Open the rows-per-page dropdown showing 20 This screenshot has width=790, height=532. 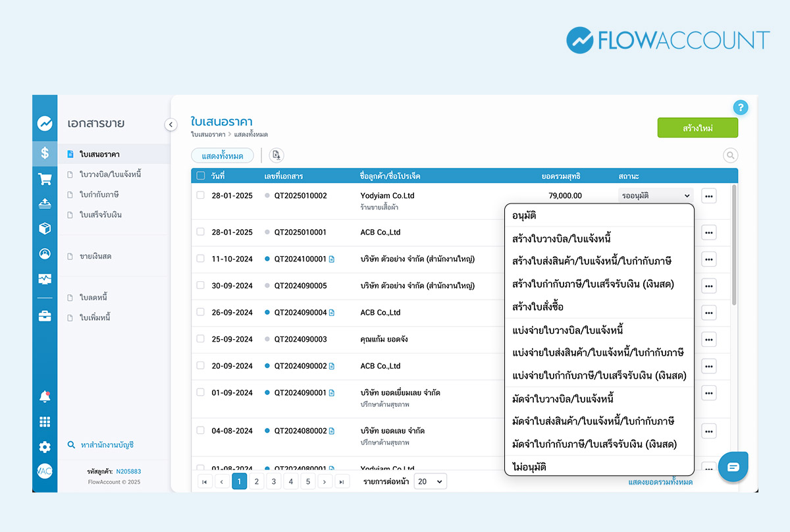tap(430, 481)
